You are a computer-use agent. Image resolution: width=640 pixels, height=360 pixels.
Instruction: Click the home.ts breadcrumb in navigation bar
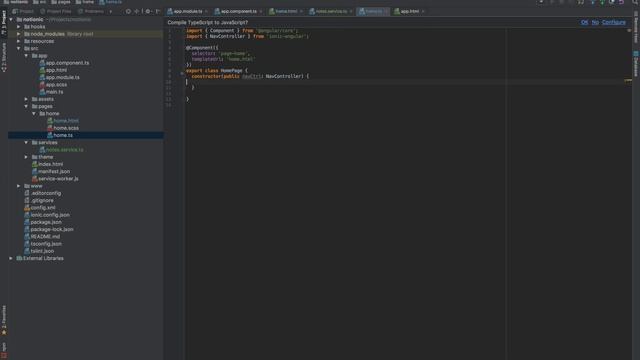(x=111, y=2)
